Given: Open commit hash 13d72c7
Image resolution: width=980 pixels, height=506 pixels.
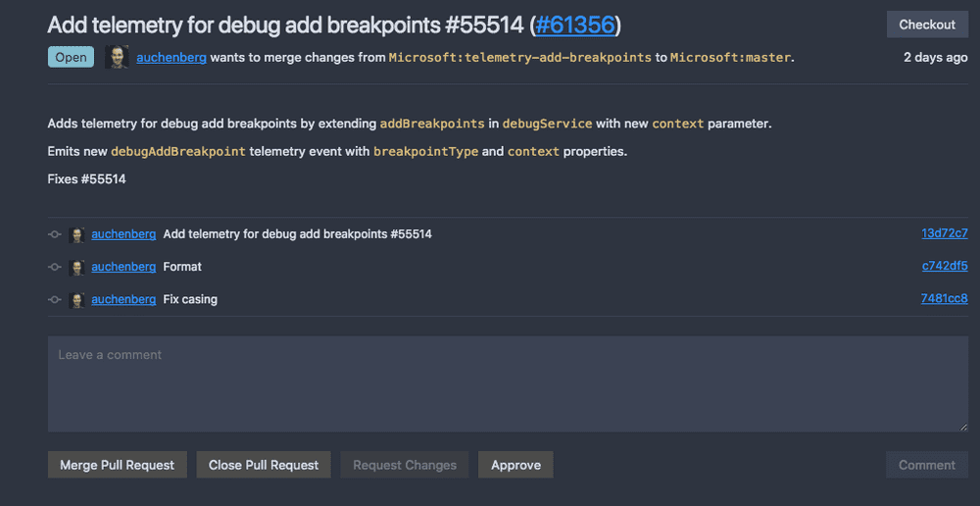Looking at the screenshot, I should [944, 233].
